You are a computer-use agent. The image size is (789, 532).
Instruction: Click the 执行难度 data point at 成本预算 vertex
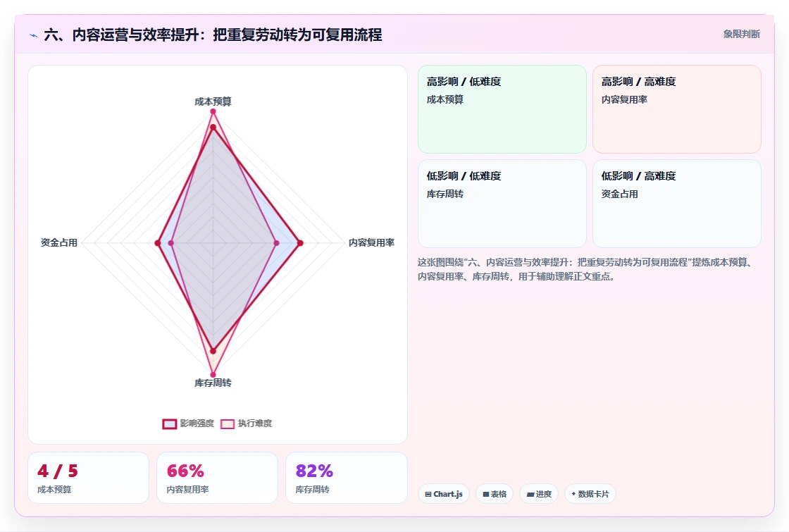coord(213,111)
